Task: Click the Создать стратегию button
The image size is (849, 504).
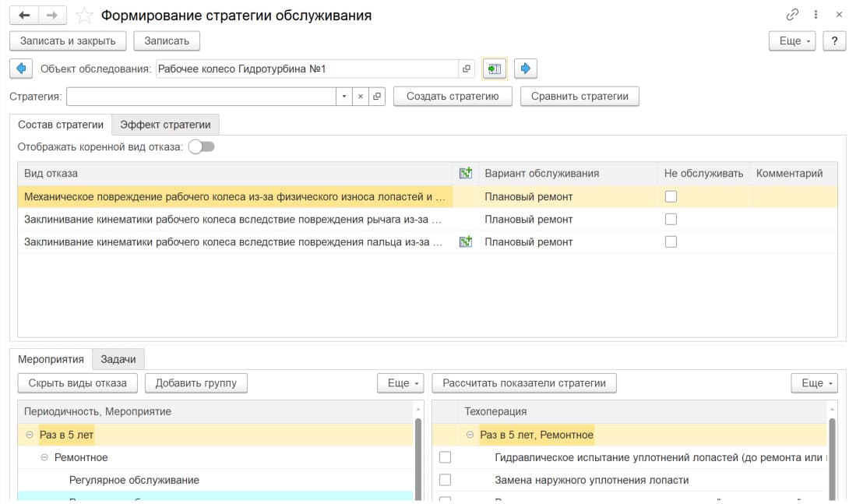Action: 452,96
